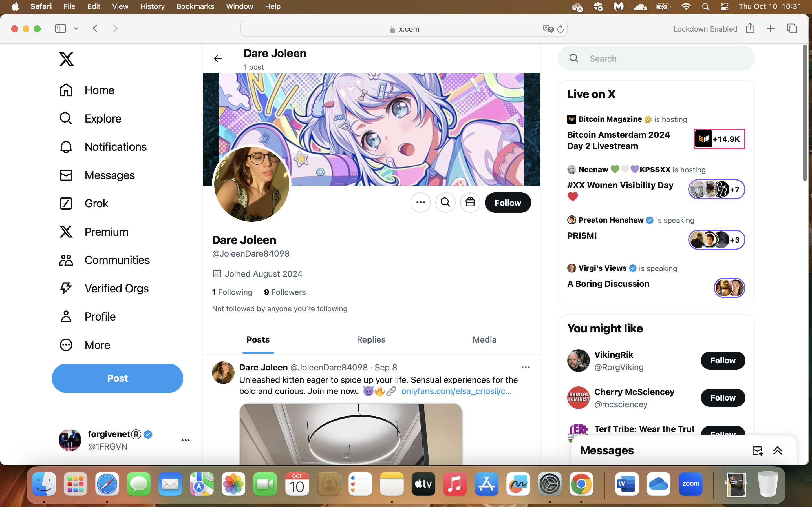The width and height of the screenshot is (812, 507).
Task: Open the gift icon next to Follow
Action: coord(470,203)
